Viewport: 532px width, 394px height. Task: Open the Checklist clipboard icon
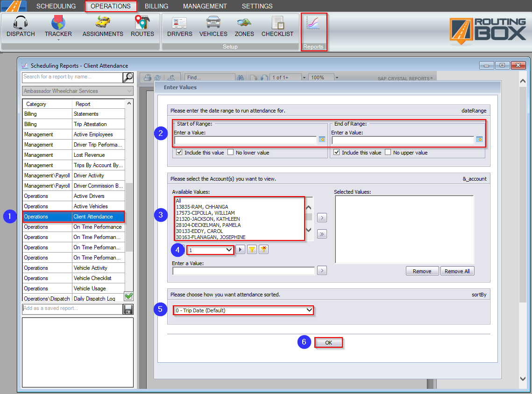pyautogui.click(x=277, y=23)
